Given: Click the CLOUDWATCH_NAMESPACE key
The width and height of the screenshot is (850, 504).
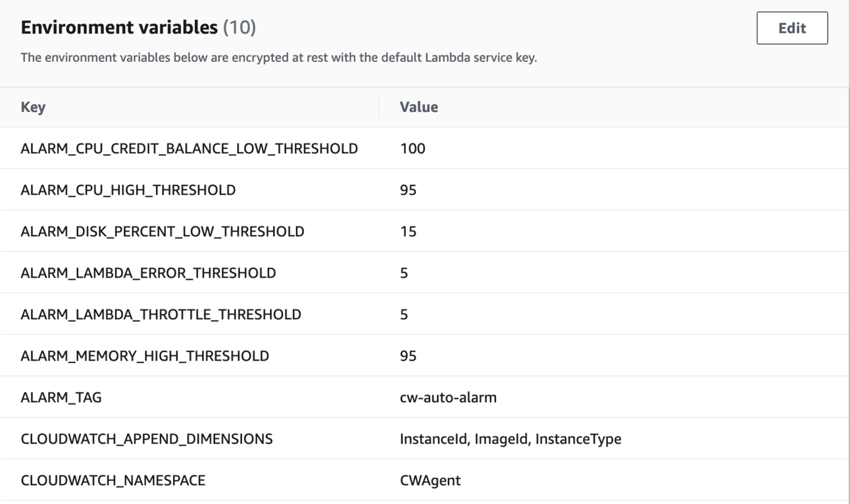Looking at the screenshot, I should pyautogui.click(x=113, y=480).
